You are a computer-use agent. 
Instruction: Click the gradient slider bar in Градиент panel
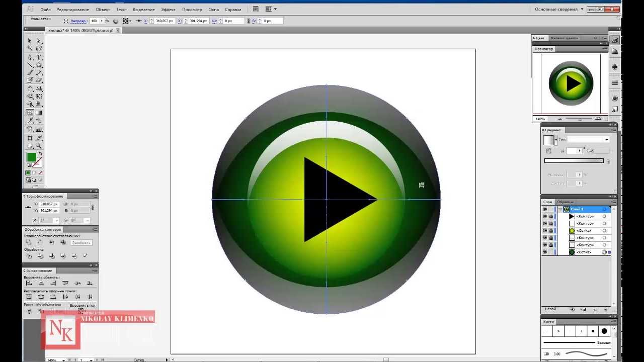coord(574,161)
